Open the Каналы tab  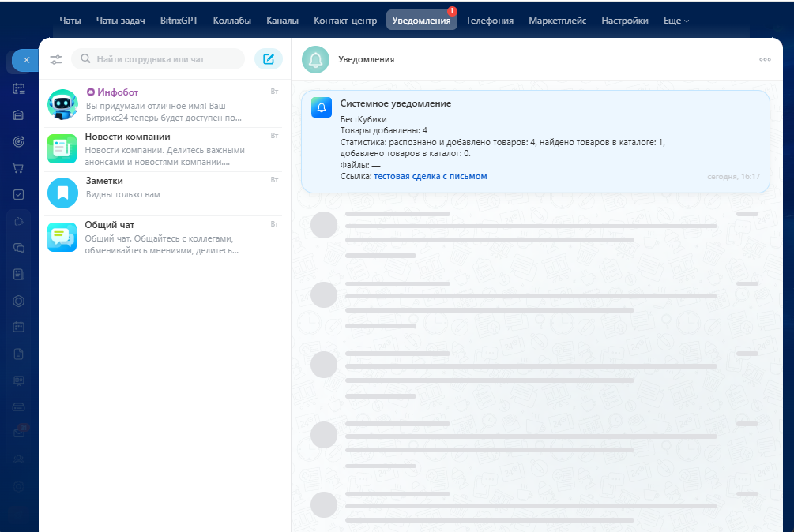[282, 21]
